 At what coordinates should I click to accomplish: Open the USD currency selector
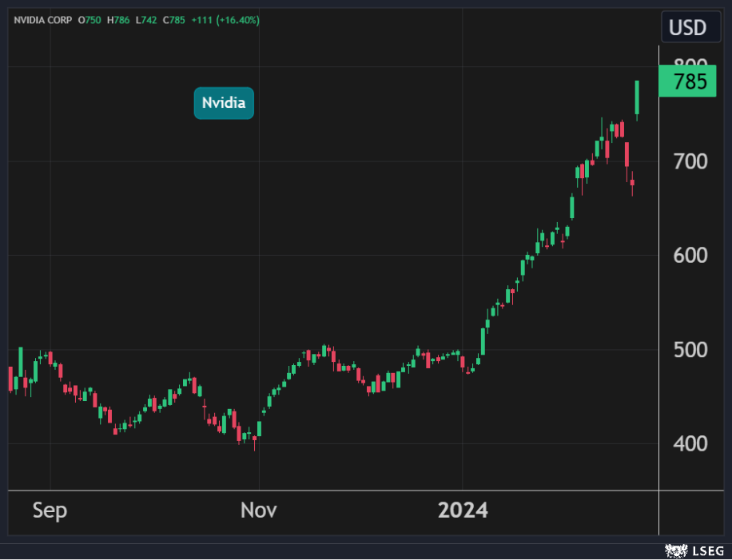tap(686, 28)
